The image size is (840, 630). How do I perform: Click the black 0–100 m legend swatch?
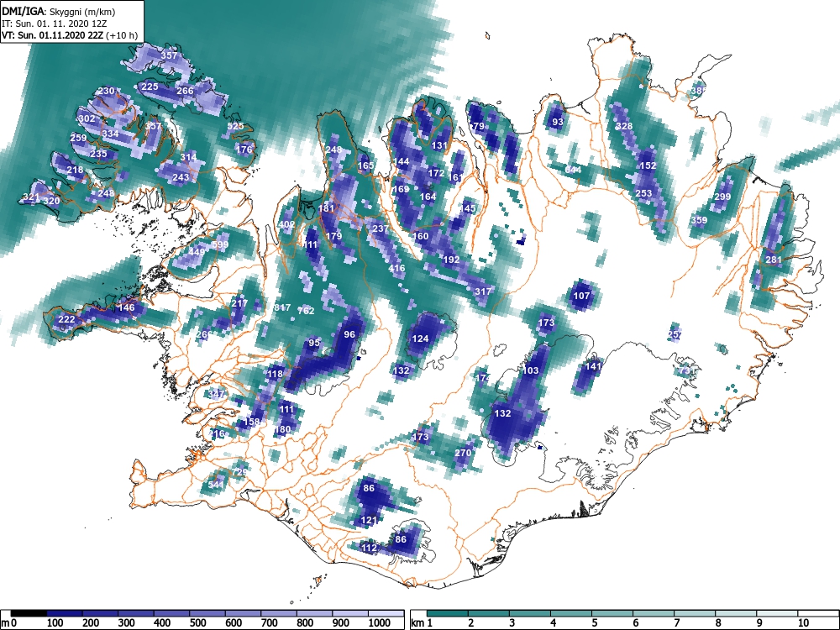29,613
